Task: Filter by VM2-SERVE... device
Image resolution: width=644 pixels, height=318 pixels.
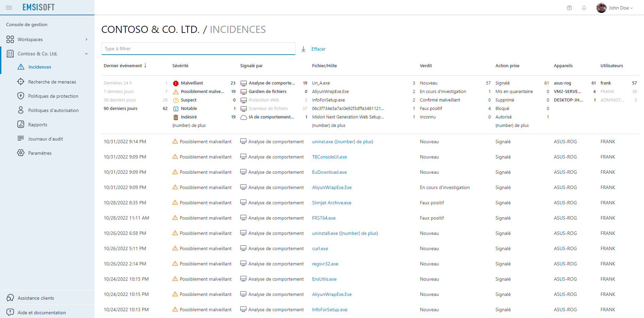Action: (567, 91)
